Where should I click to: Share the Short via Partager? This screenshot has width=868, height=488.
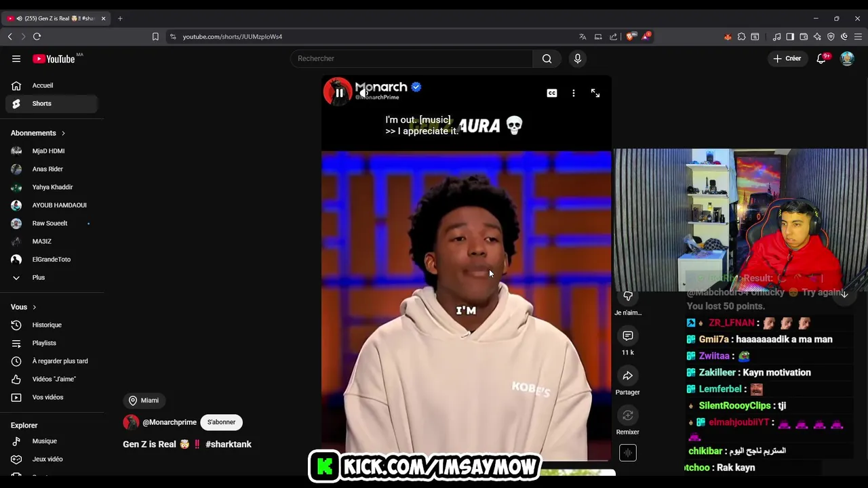(x=628, y=376)
